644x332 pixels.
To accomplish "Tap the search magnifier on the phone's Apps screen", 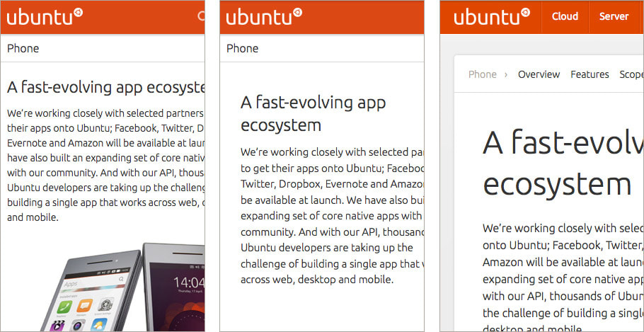I will click(x=121, y=279).
